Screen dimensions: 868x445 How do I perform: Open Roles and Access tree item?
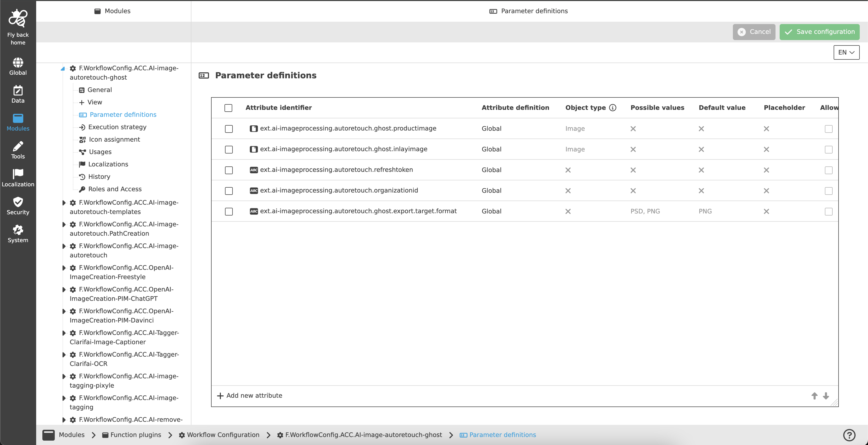(114, 189)
